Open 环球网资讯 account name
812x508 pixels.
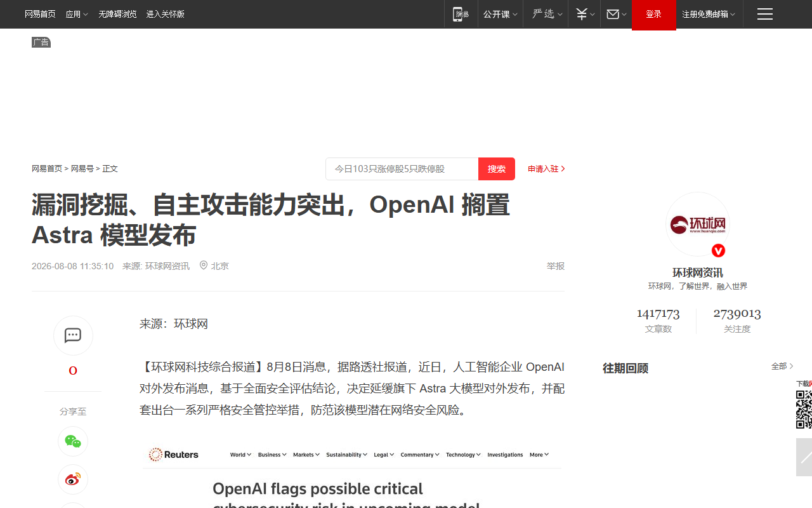(698, 272)
